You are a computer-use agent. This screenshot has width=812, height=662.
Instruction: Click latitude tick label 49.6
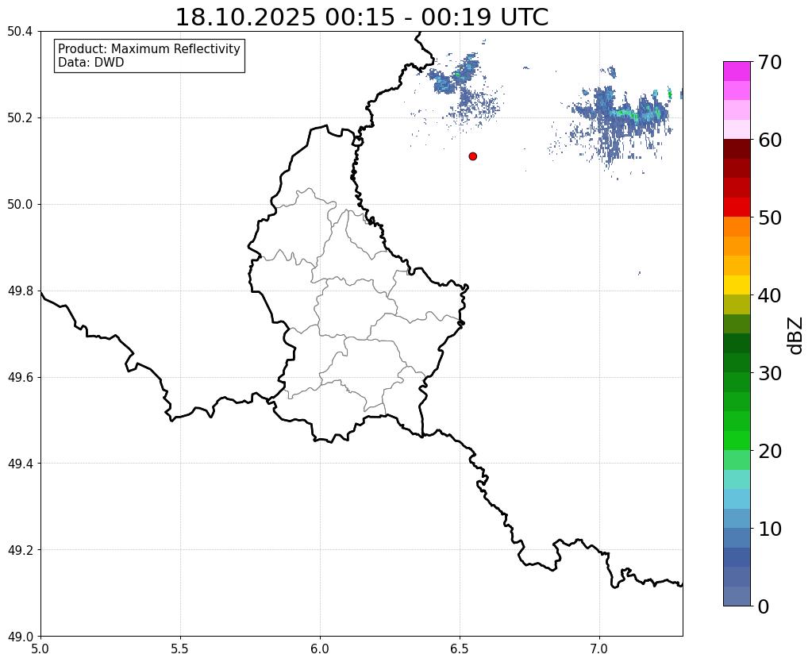coord(20,377)
